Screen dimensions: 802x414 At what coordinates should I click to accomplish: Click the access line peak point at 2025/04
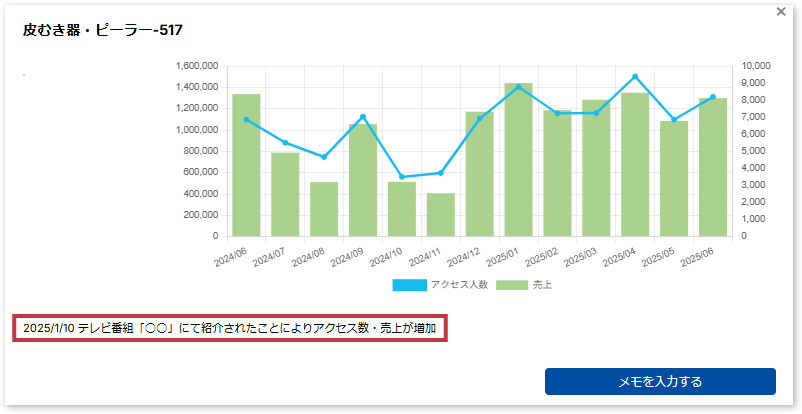click(635, 76)
